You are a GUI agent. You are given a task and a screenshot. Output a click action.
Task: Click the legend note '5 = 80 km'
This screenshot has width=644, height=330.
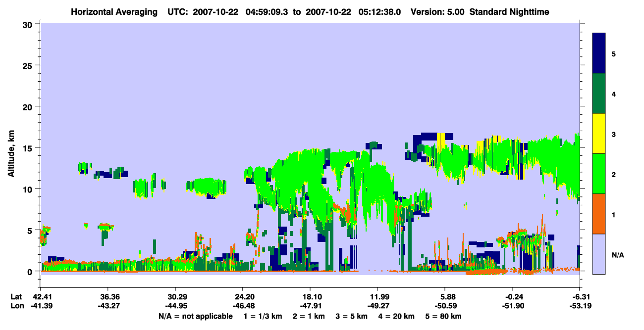(443, 316)
